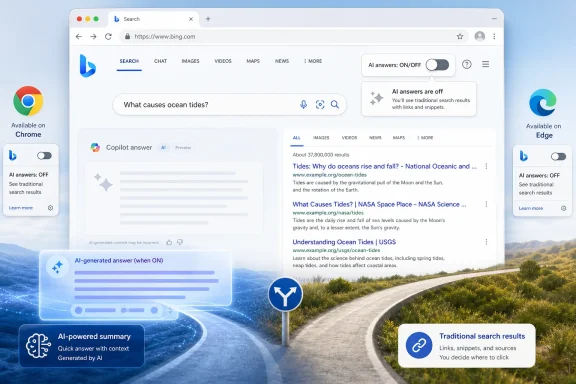Screen dimensions: 576x384
Task: Click the Edge logo icon
Action: [x=543, y=103]
